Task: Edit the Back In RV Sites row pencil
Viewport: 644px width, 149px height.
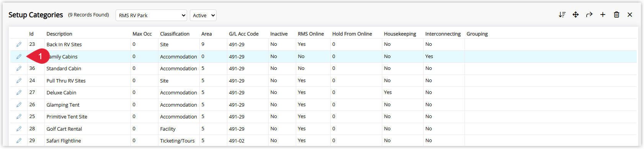Action: point(19,44)
